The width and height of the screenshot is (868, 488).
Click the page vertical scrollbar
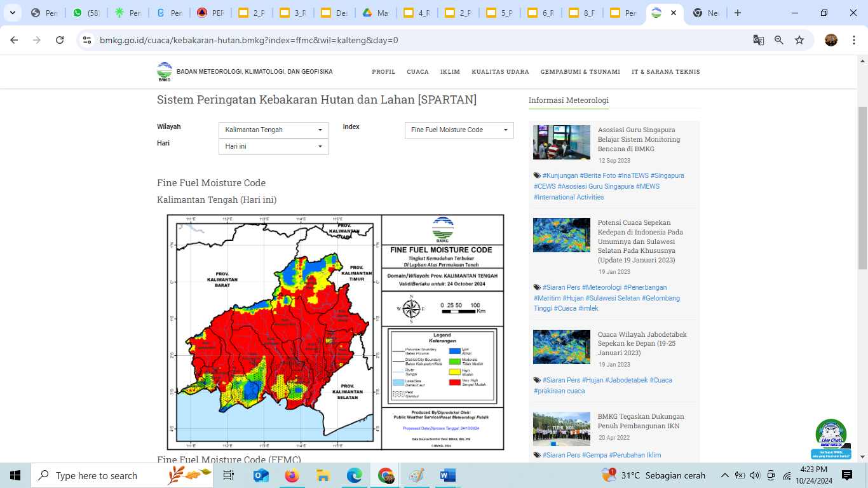point(862,187)
